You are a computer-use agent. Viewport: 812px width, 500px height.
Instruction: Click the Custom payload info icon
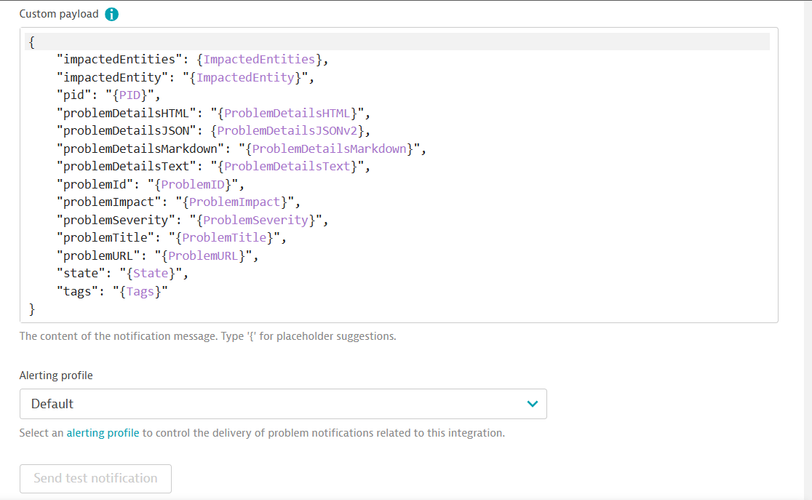pyautogui.click(x=112, y=15)
